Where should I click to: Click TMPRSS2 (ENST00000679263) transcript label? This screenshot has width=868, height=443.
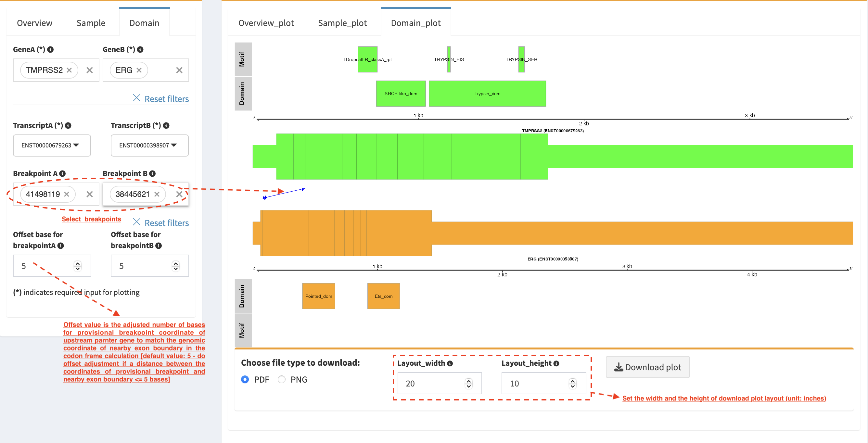[x=553, y=131]
